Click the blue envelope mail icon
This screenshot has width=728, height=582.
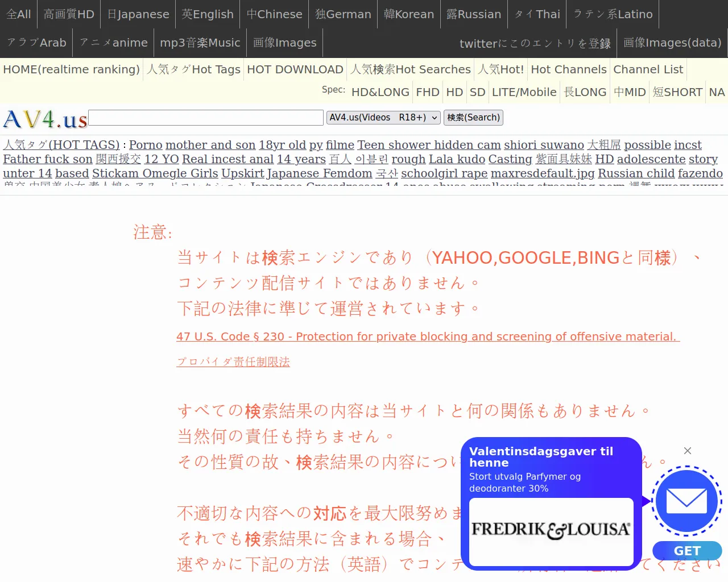point(686,501)
